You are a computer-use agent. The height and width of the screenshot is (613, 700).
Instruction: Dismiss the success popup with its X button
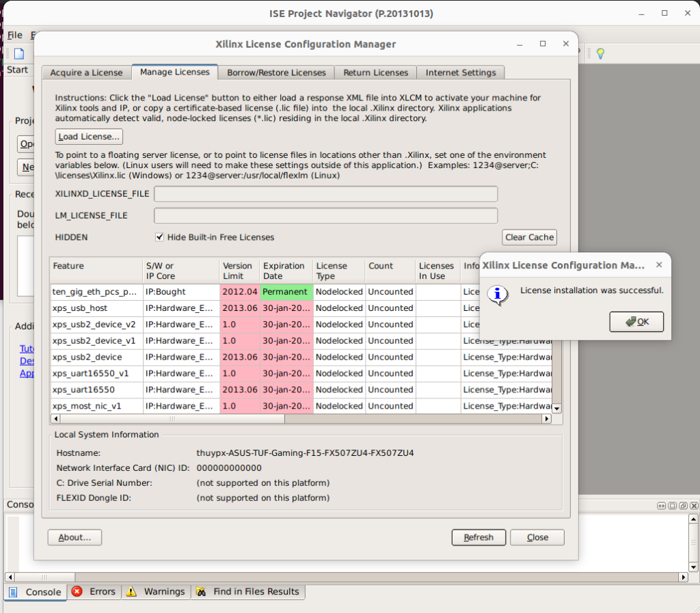tap(659, 265)
